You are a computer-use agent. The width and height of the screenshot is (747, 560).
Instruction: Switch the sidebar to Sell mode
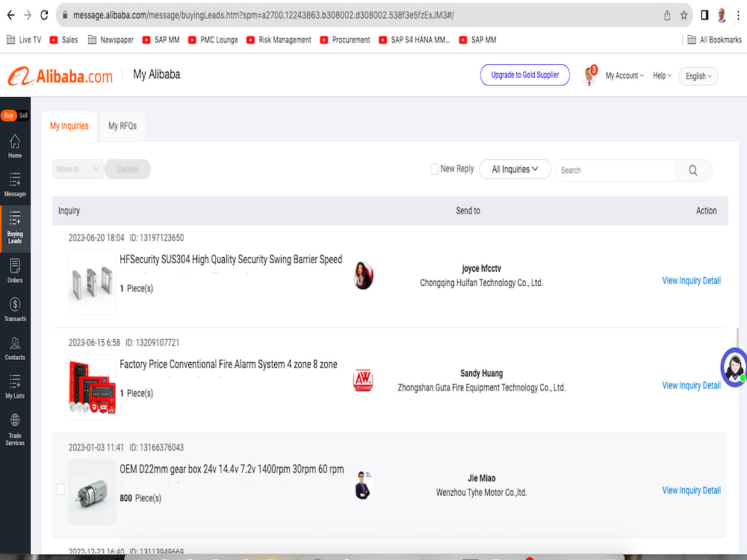[22, 116]
